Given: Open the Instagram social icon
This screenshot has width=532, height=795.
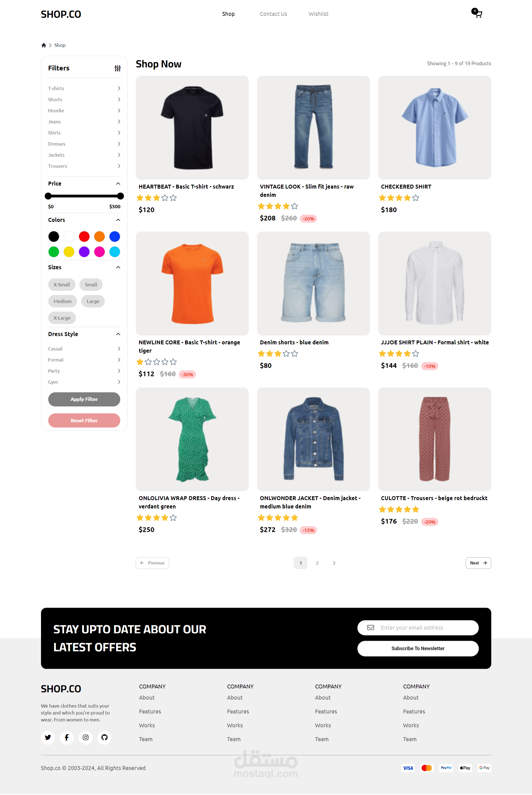Looking at the screenshot, I should 86,737.
